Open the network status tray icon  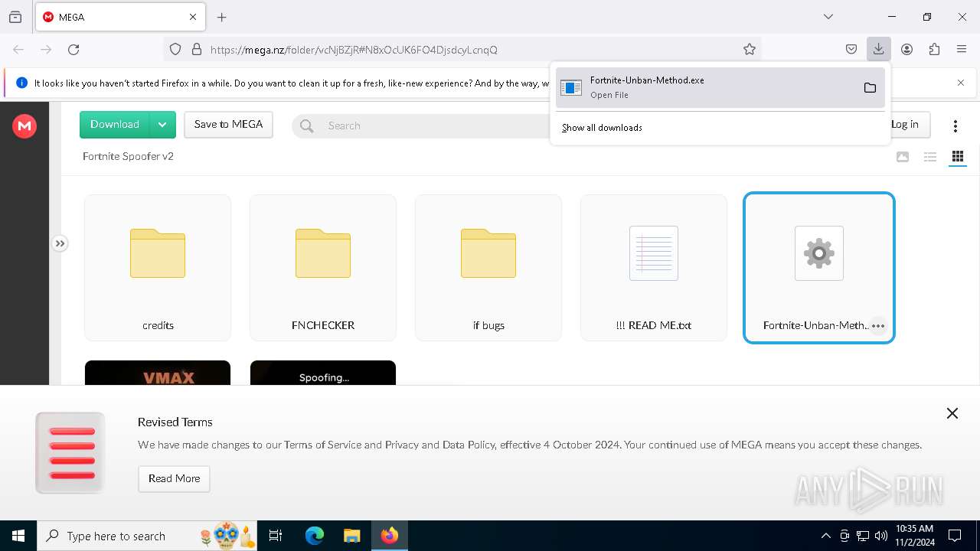(863, 536)
